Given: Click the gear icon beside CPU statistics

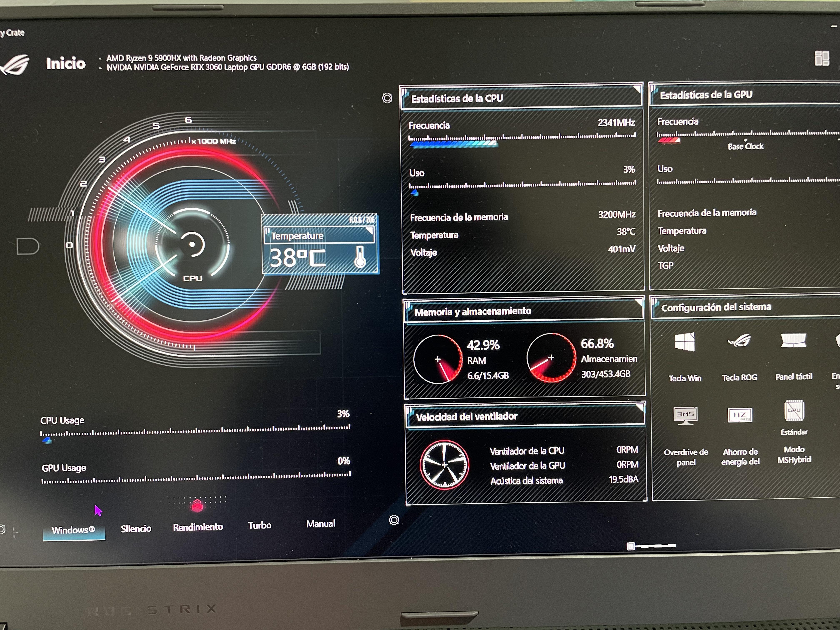Looking at the screenshot, I should click(x=387, y=98).
